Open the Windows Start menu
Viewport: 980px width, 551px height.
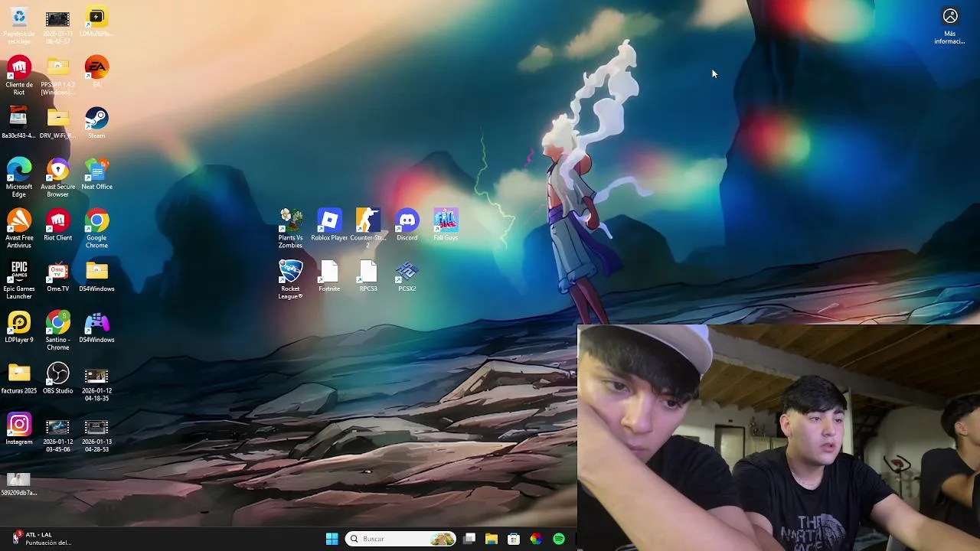coord(332,539)
